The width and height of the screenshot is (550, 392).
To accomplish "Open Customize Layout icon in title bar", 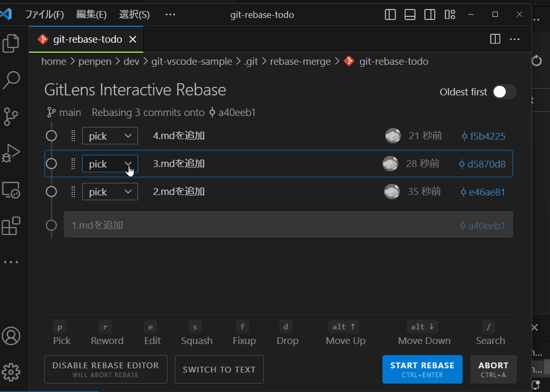I will [450, 14].
